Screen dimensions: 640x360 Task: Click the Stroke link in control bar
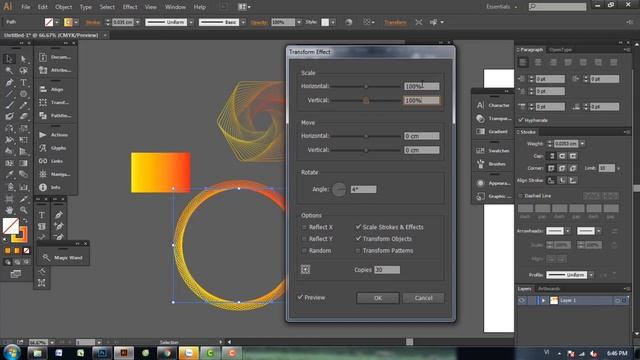93,22
